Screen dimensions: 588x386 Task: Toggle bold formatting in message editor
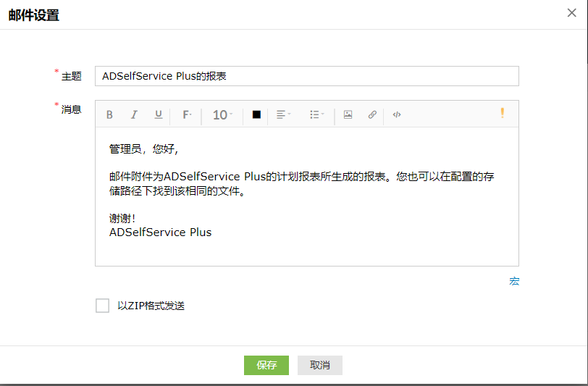click(109, 114)
